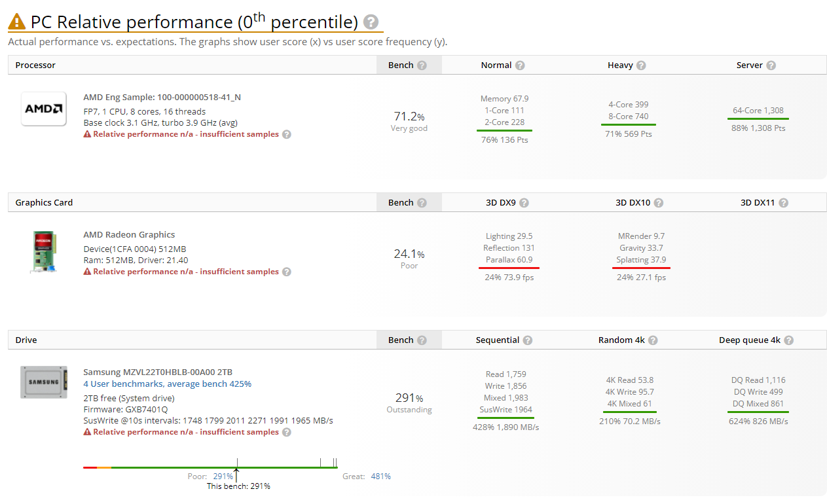Viewport: 827px width, 504px height.
Task: Click the Heavy column help icon
Action: point(641,65)
